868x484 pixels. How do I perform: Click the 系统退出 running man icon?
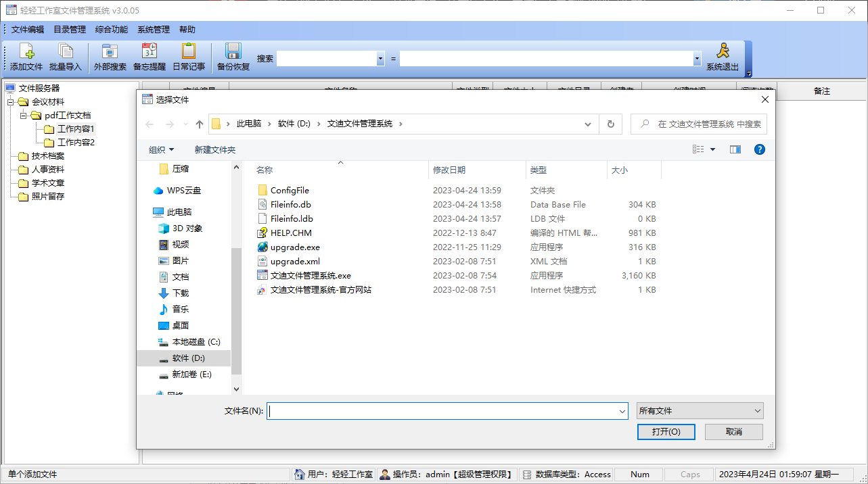pyautogui.click(x=723, y=57)
